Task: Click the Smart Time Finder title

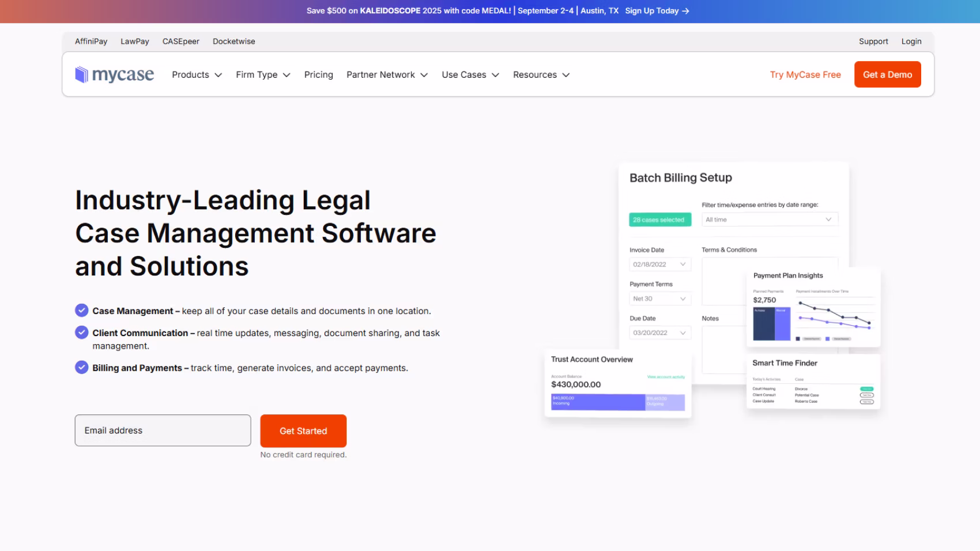Action: pyautogui.click(x=785, y=363)
